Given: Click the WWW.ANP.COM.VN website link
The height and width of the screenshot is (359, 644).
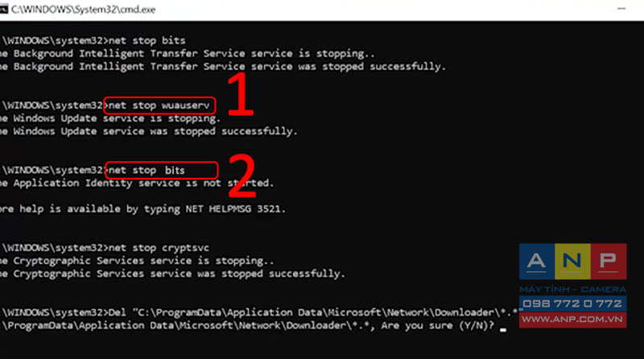Looking at the screenshot, I should click(x=572, y=320).
